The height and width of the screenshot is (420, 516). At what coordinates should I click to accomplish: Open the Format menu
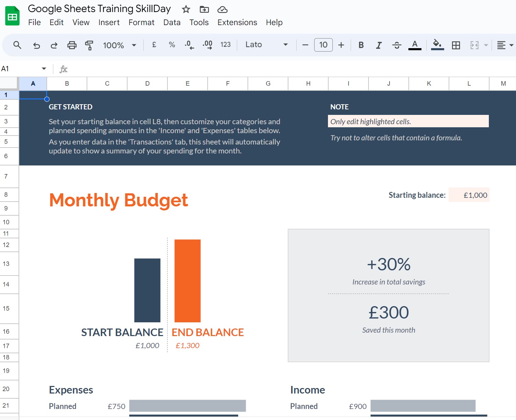click(141, 22)
